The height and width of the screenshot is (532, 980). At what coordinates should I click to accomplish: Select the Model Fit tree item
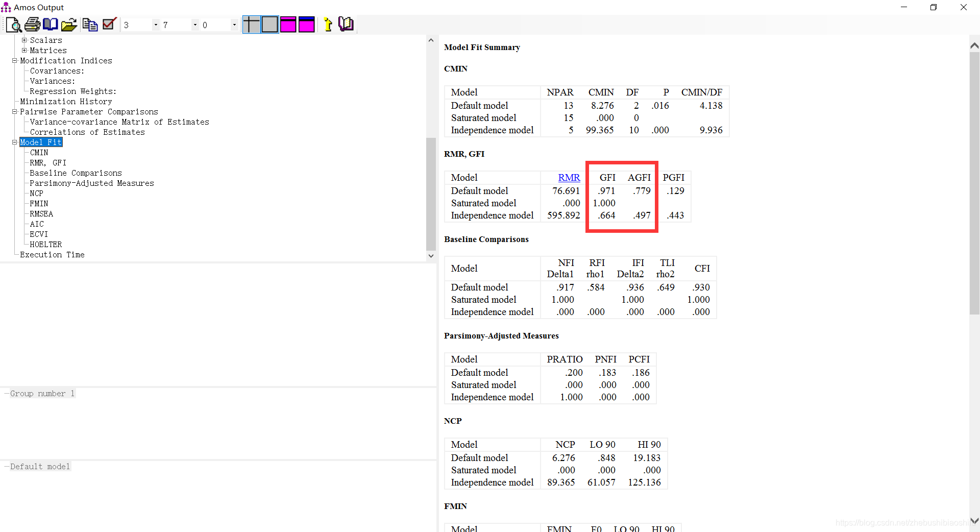tap(41, 142)
